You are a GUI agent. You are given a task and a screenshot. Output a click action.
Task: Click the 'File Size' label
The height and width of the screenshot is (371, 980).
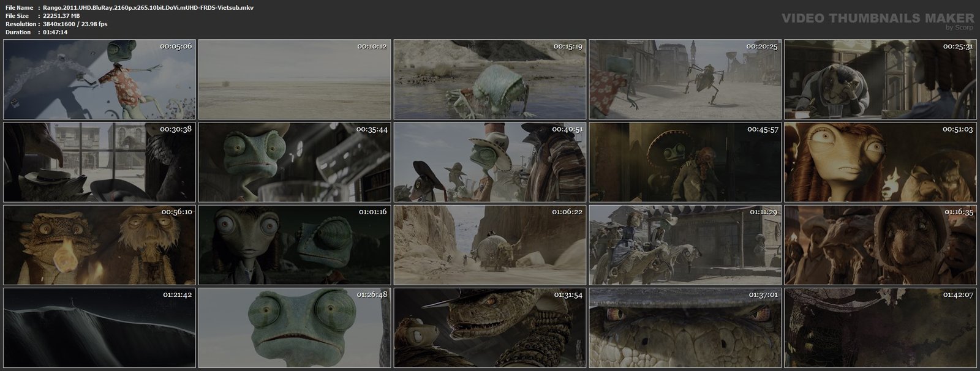coord(17,16)
